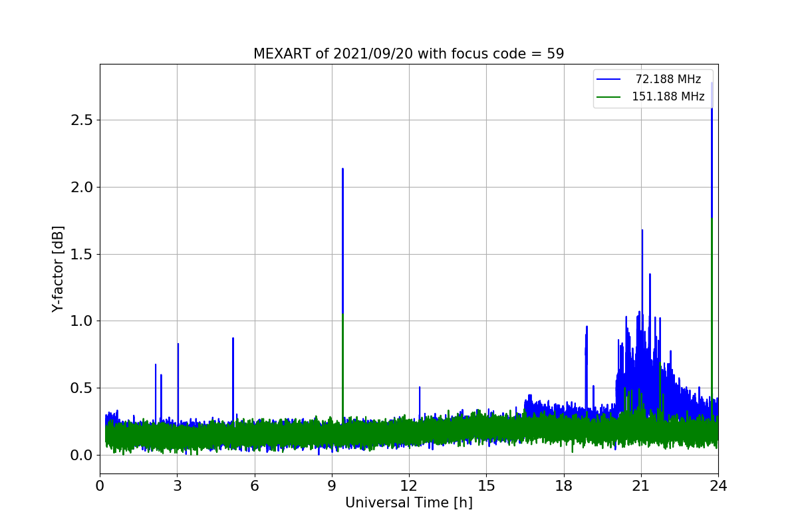Click x-axis tick label 15

(x=486, y=486)
